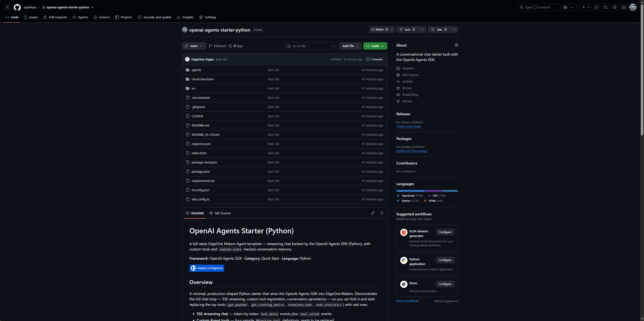Open the repositories icon in top bar
This screenshot has height=321, width=644.
point(615,7)
